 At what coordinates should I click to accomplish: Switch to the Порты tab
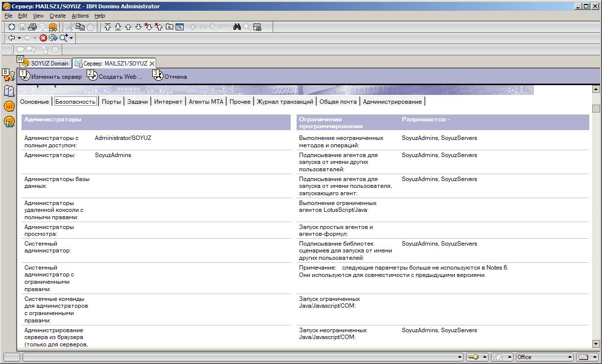click(111, 102)
